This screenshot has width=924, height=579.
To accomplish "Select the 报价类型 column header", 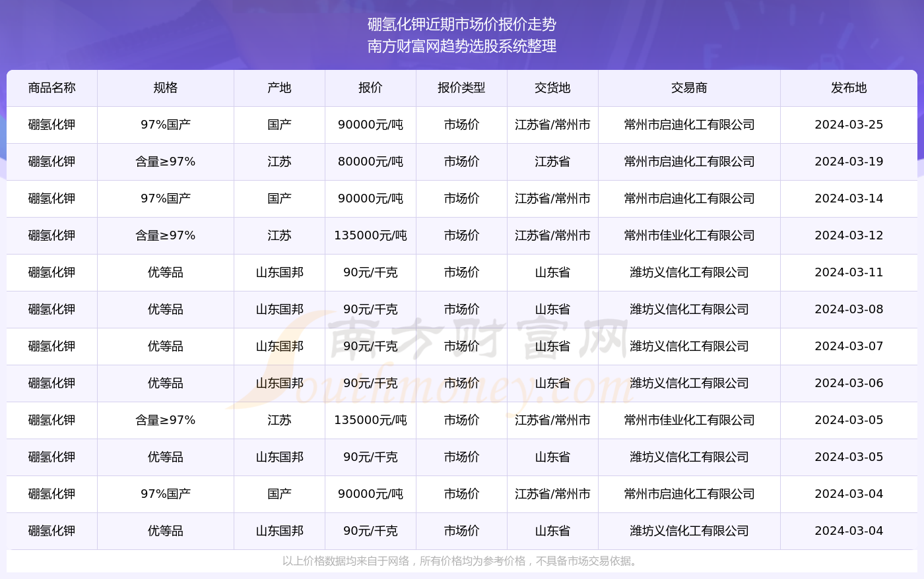I will (461, 88).
